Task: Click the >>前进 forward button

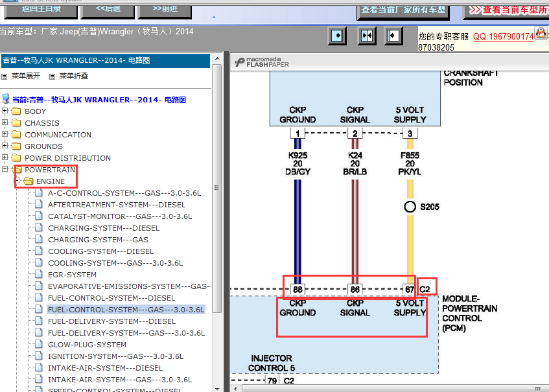Action: point(165,10)
